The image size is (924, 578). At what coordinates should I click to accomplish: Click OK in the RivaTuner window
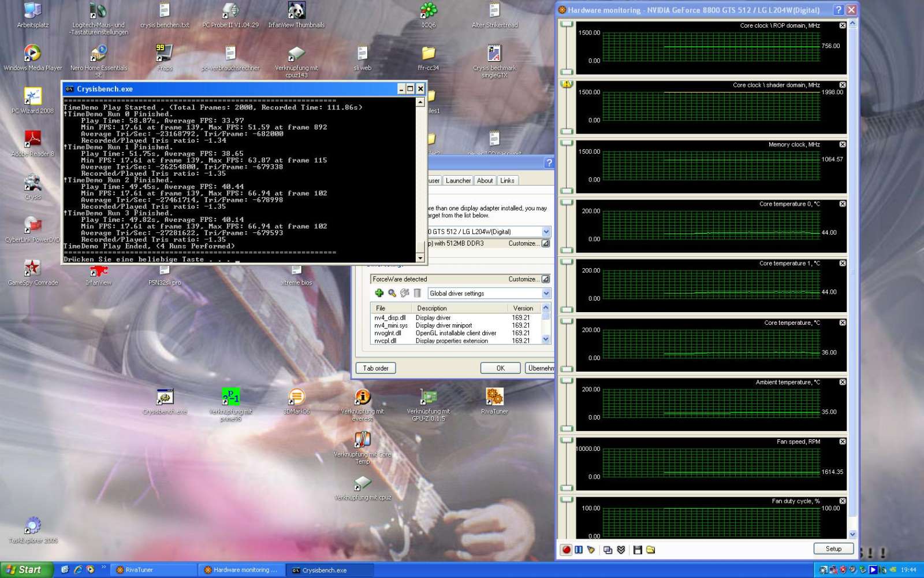point(501,368)
